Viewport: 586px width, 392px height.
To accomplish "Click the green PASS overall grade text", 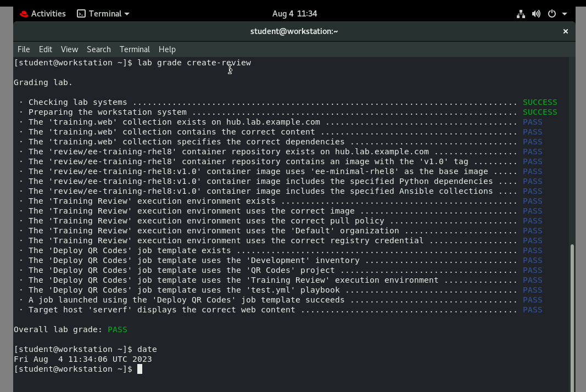I will point(117,329).
